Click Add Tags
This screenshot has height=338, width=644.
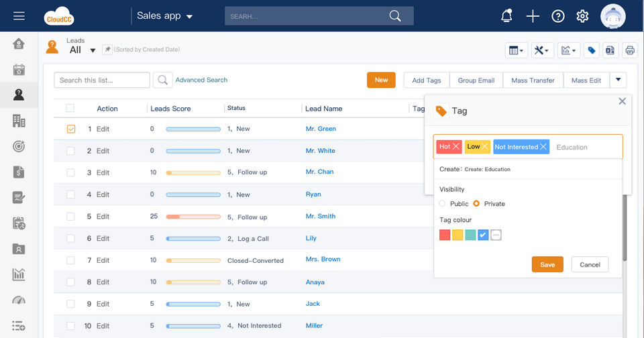[x=427, y=80]
